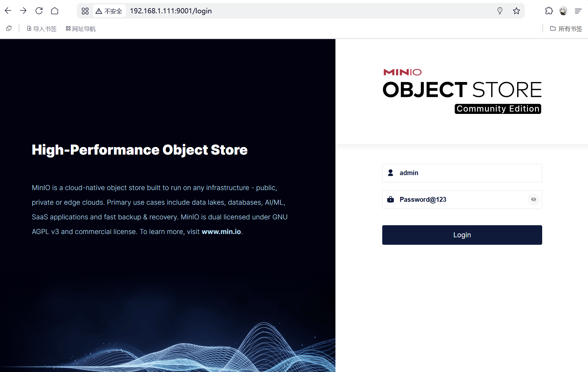Open the browser extensions puzzle icon
588x372 pixels.
pos(549,11)
